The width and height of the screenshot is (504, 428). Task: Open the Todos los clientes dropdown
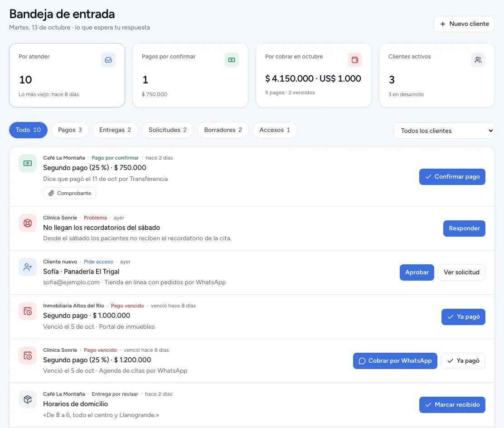tap(444, 131)
